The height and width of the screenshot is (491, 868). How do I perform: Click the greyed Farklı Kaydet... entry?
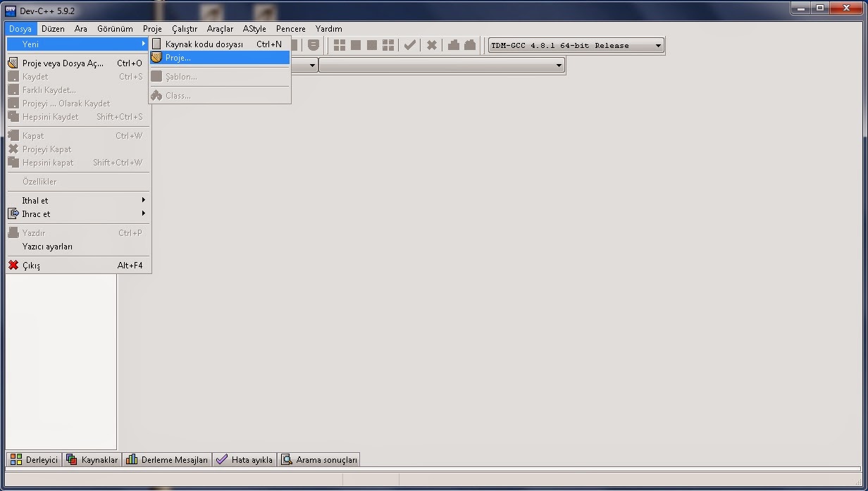[x=79, y=90]
